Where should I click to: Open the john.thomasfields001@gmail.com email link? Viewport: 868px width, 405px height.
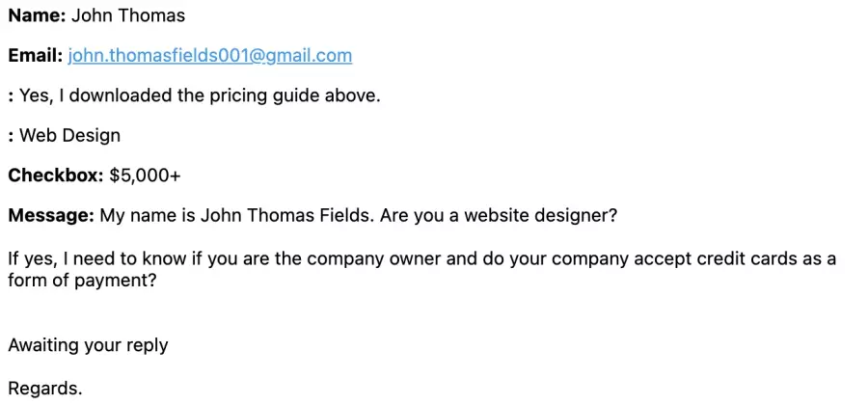click(210, 56)
